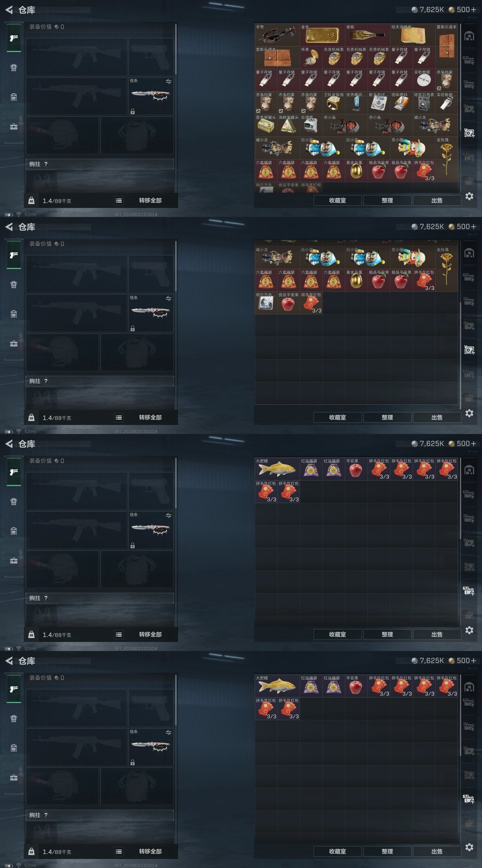The height and width of the screenshot is (868, 482).
Task: Select truncated 实验数据… flash drive item
Action: pos(447,103)
